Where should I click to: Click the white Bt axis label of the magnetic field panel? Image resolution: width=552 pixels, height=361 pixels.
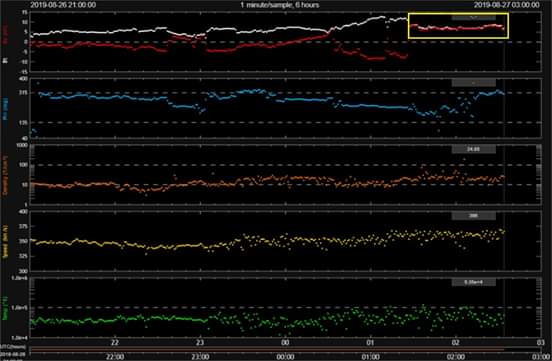coord(5,61)
